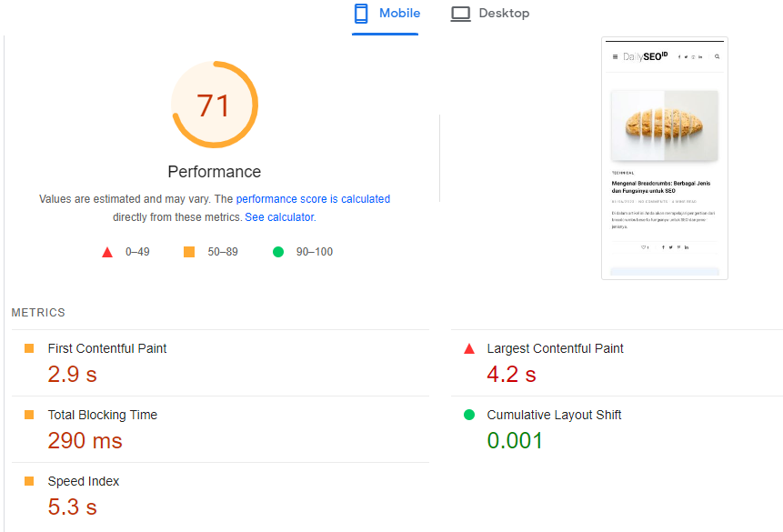Click the orange square beside Total Blocking Time
This screenshot has height=532, width=783.
tap(28, 414)
